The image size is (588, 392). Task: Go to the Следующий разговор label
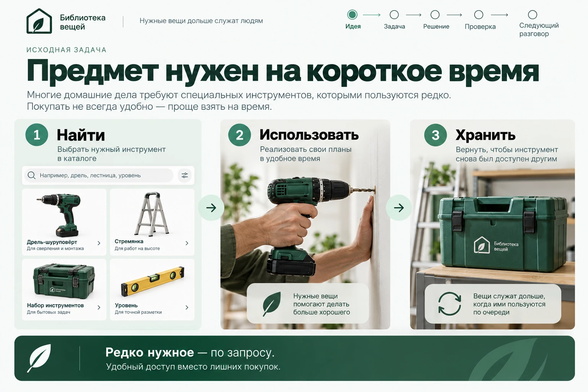pos(539,29)
